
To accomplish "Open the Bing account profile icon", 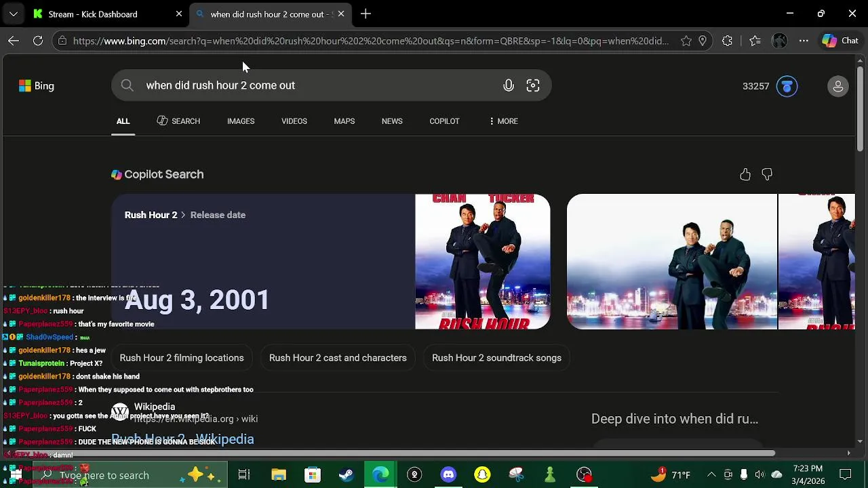I will 838,86.
